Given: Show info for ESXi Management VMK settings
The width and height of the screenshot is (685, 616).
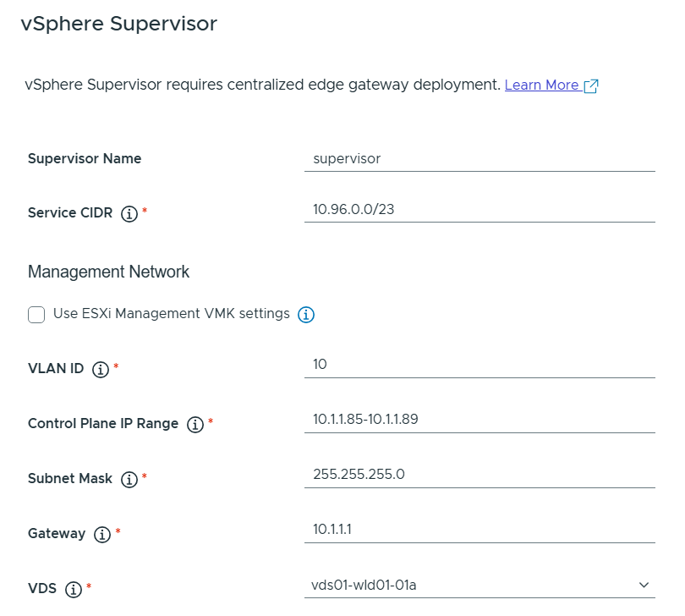Looking at the screenshot, I should point(307,315).
